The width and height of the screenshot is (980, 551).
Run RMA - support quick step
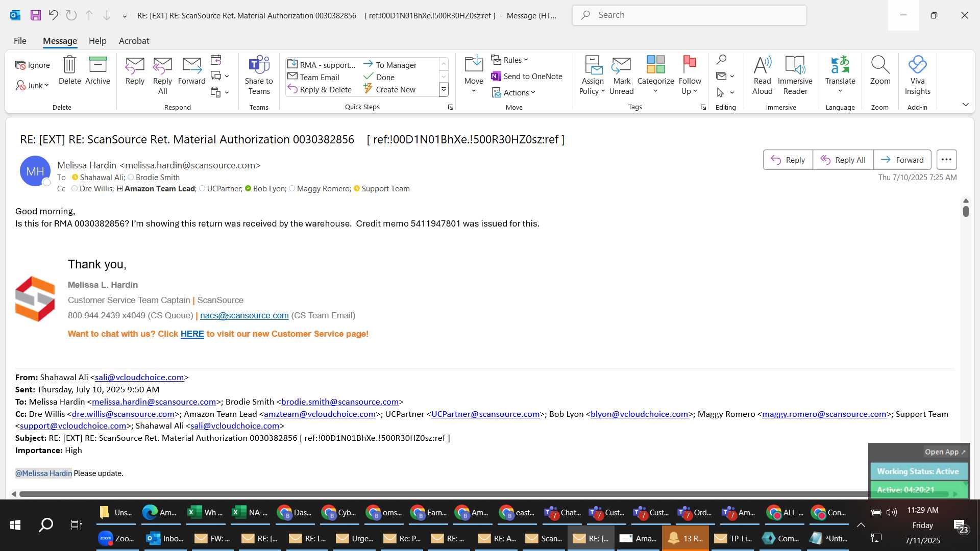click(321, 65)
